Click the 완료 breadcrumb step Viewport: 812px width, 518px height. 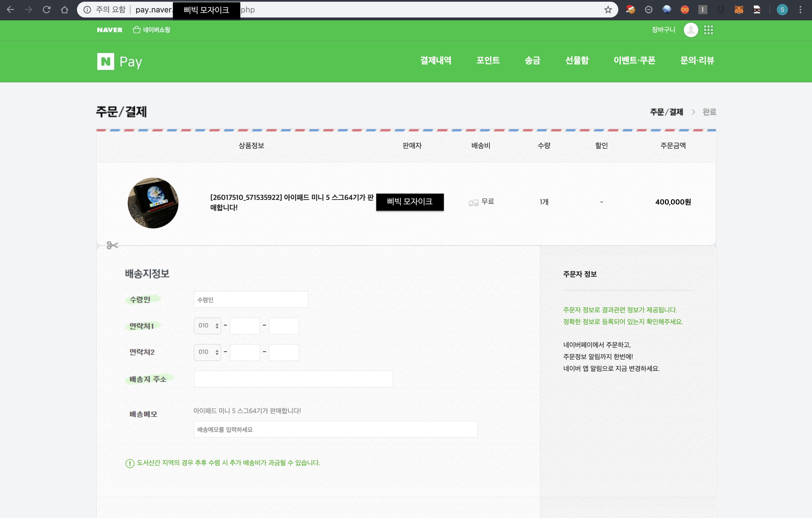pyautogui.click(x=709, y=112)
